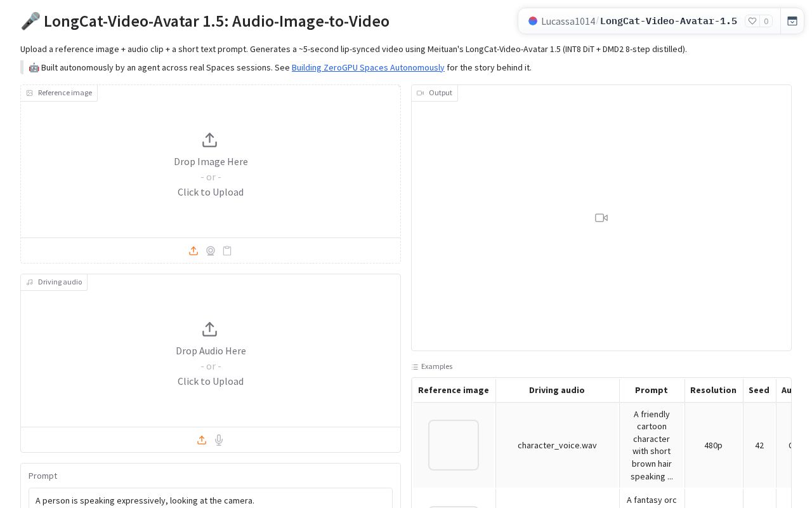Screen dimensions: 812x508
Task: Click the friendly cartoon character prompt cell
Action: (652, 445)
